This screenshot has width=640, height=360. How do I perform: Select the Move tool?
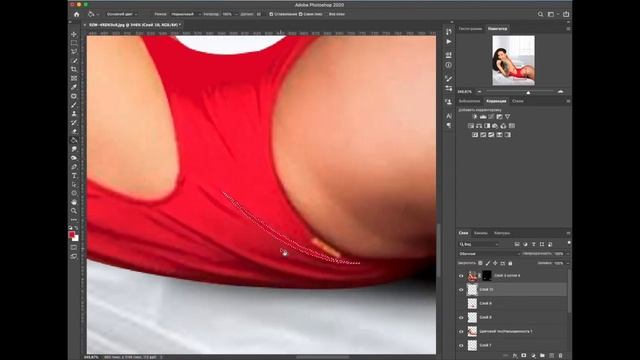[74, 34]
